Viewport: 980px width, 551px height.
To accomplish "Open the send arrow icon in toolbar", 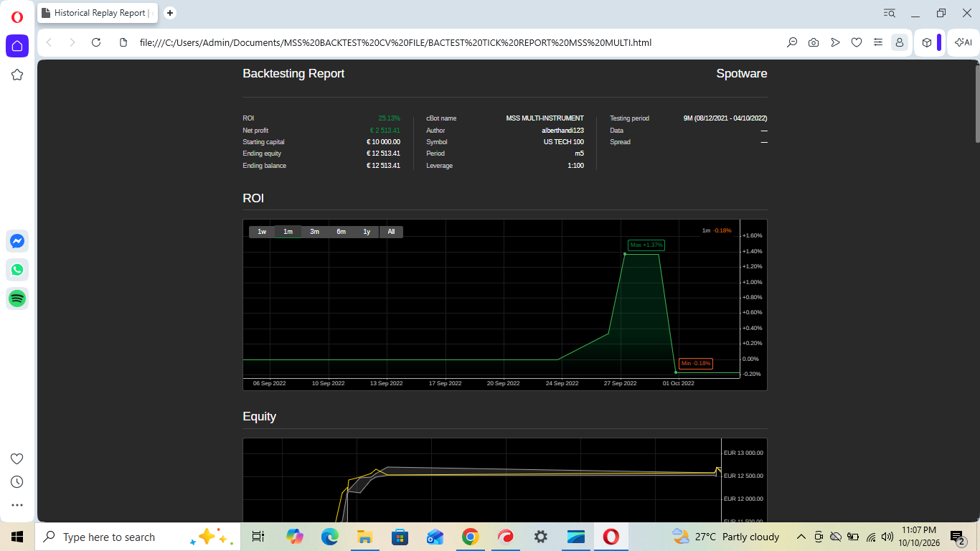I will coord(835,42).
